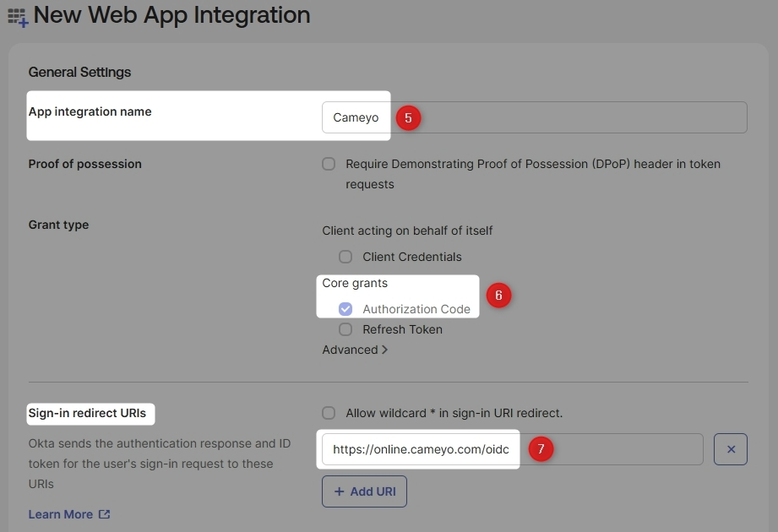Enable the Refresh Token grant checkbox

coord(345,329)
